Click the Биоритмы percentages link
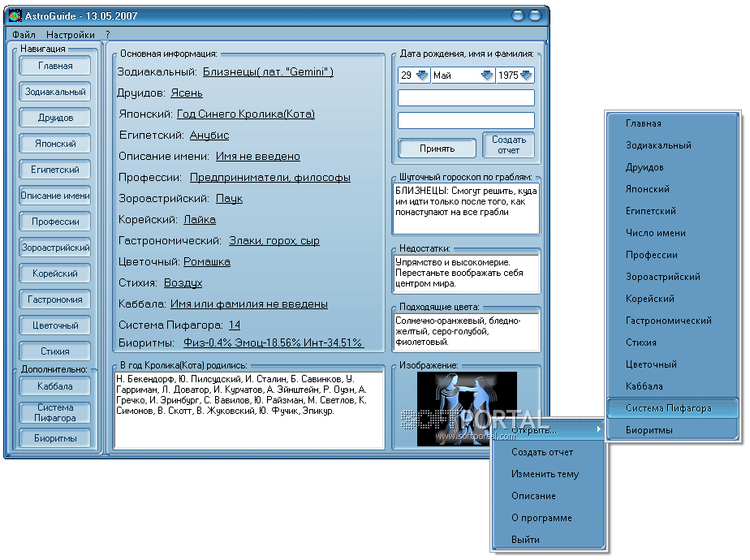Screen dimensions: 750x560 pyautogui.click(x=274, y=342)
